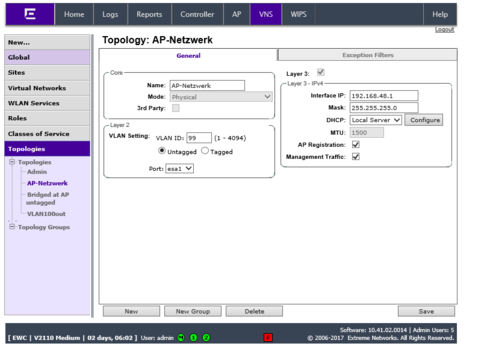The image size is (490, 364).
Task: Click the New button
Action: pyautogui.click(x=131, y=311)
